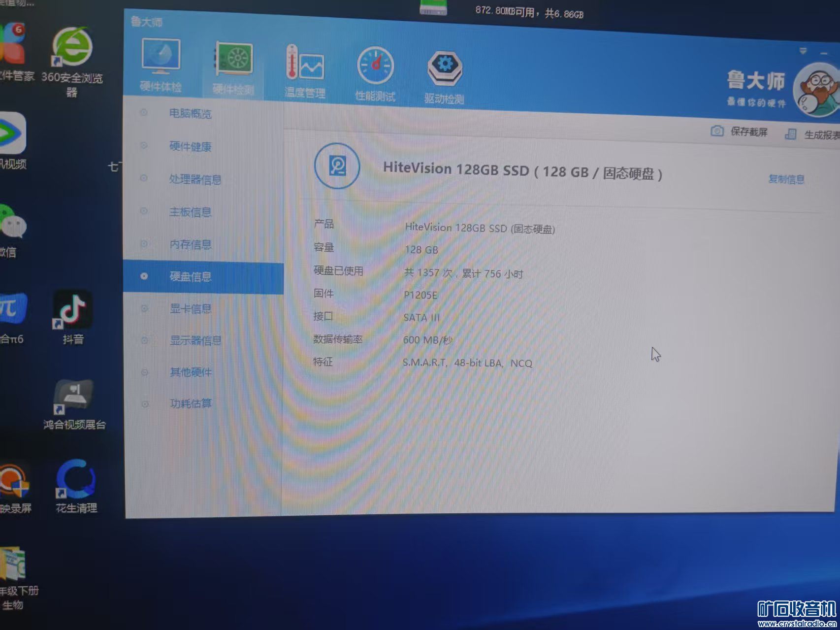The height and width of the screenshot is (630, 840).
Task: Click the HiteVision 128GB SSD title text
Action: (522, 171)
